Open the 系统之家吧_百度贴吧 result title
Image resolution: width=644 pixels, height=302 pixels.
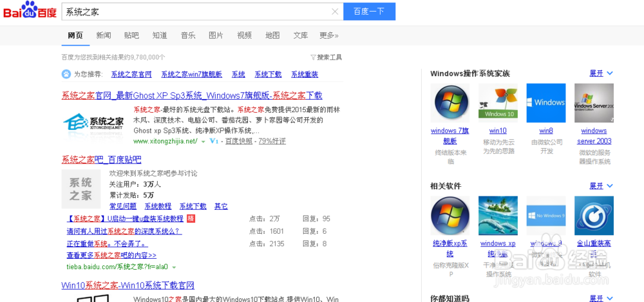point(102,160)
